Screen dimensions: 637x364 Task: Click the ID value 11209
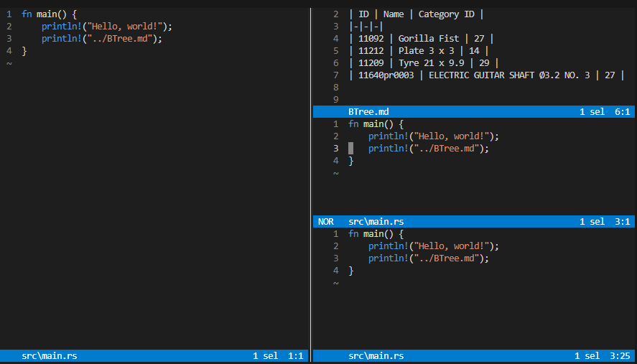point(371,63)
